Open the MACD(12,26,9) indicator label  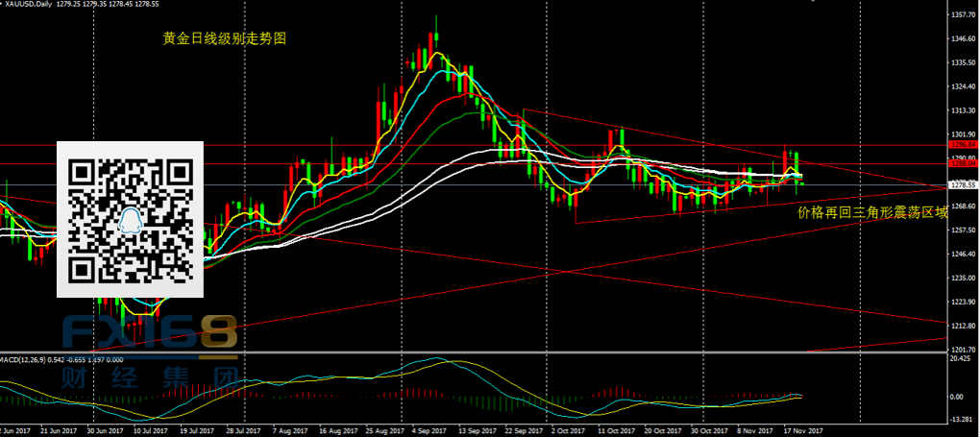pyautogui.click(x=29, y=358)
